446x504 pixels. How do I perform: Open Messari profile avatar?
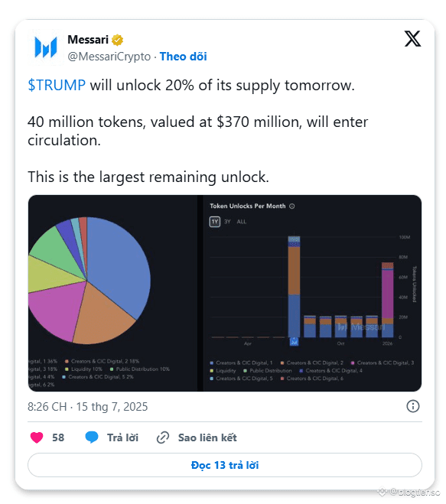click(x=46, y=47)
